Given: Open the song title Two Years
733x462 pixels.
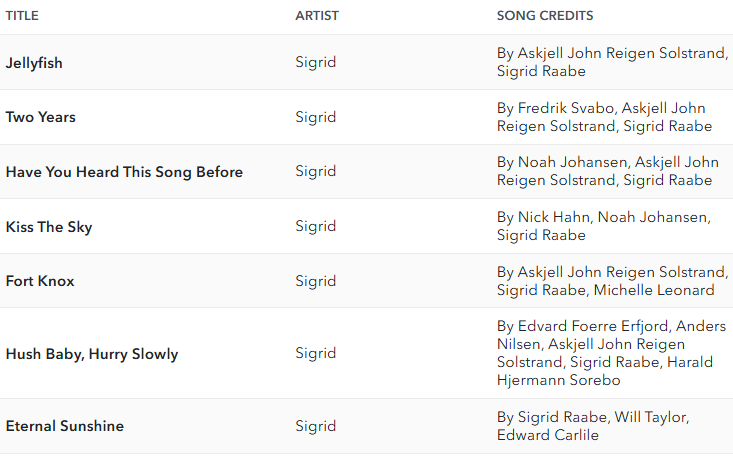Looking at the screenshot, I should coord(40,117).
